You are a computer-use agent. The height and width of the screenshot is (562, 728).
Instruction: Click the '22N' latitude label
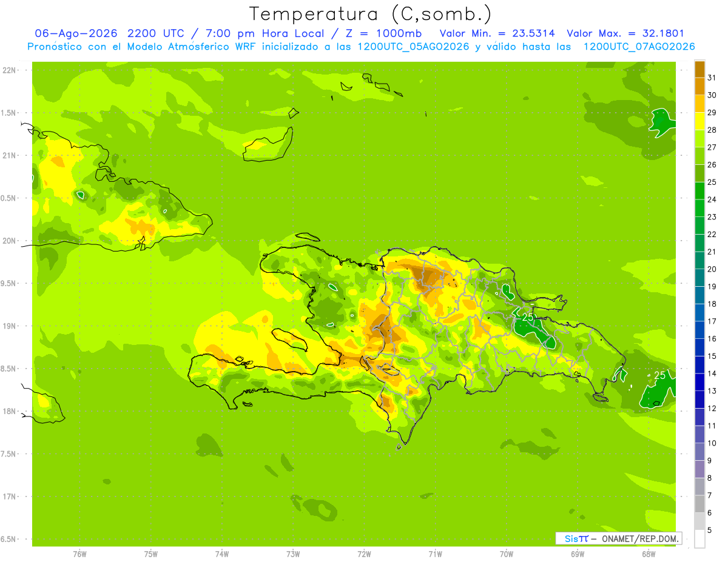pos(9,70)
